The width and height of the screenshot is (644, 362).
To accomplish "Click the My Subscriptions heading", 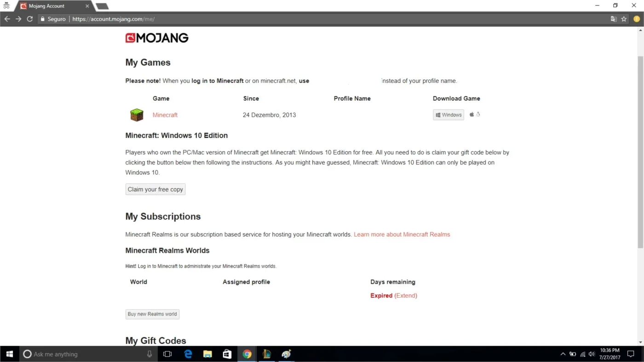I will (x=163, y=217).
